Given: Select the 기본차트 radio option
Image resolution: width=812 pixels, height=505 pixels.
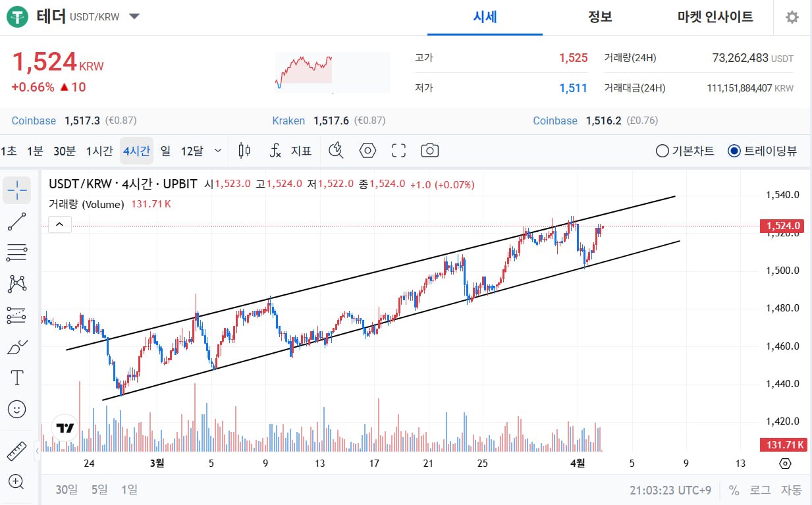Looking at the screenshot, I should tap(663, 151).
